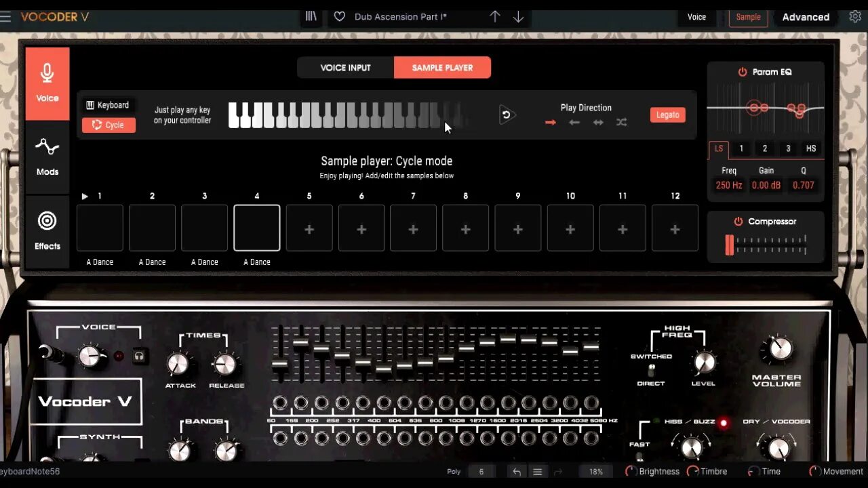
Task: Select EQ band 1 tab
Action: click(x=741, y=149)
